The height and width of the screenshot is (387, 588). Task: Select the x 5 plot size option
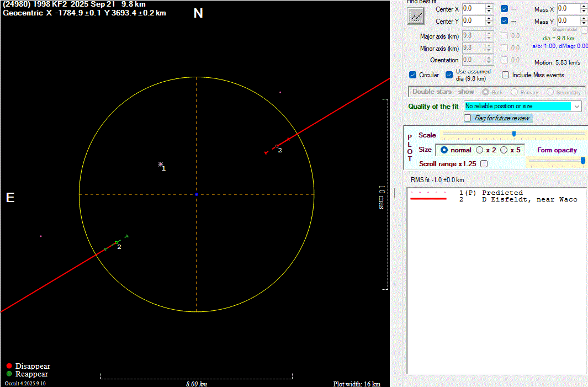tap(504, 150)
